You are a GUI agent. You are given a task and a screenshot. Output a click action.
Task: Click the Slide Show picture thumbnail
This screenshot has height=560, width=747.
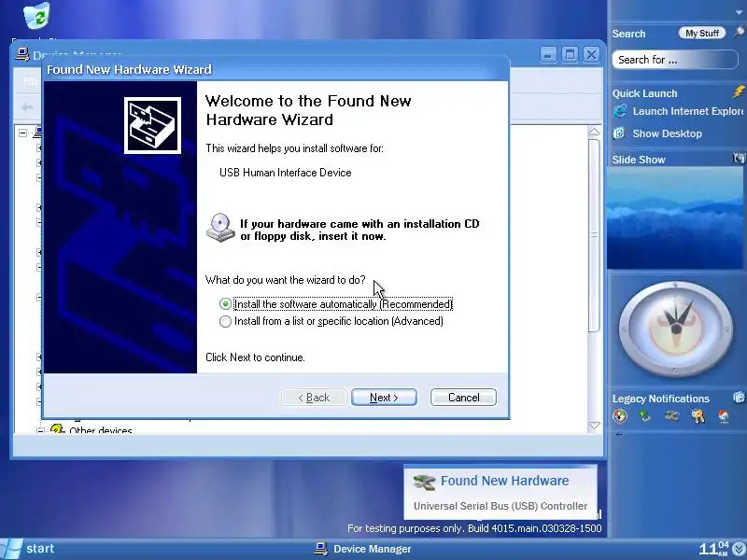pyautogui.click(x=675, y=218)
